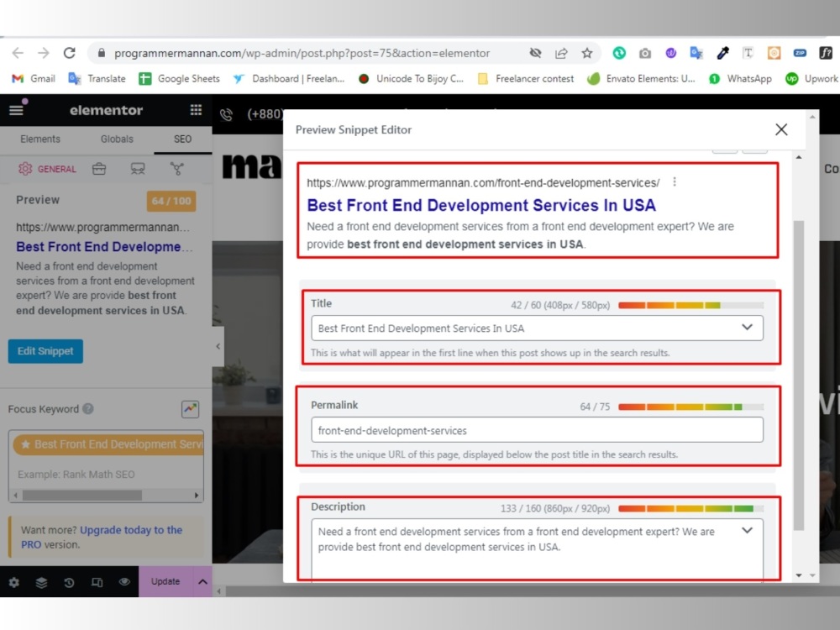Go forward with browser forward arrow
This screenshot has height=630, width=840.
pyautogui.click(x=44, y=52)
